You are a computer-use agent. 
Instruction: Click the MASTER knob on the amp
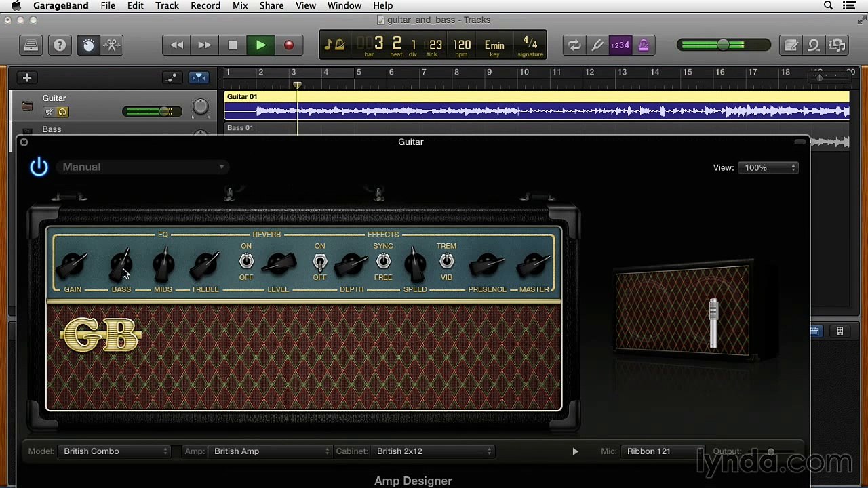coord(534,265)
